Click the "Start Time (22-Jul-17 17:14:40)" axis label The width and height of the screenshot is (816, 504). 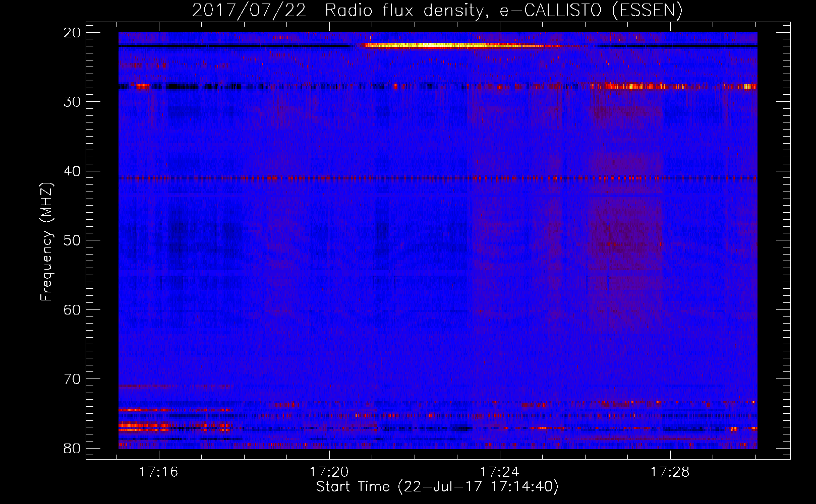point(437,487)
